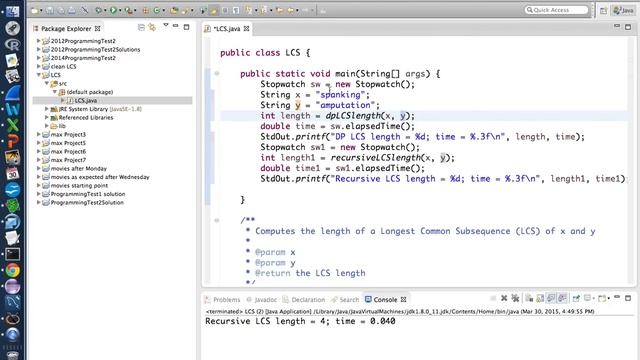Open the Open Perspective icon beside Java

point(603,11)
